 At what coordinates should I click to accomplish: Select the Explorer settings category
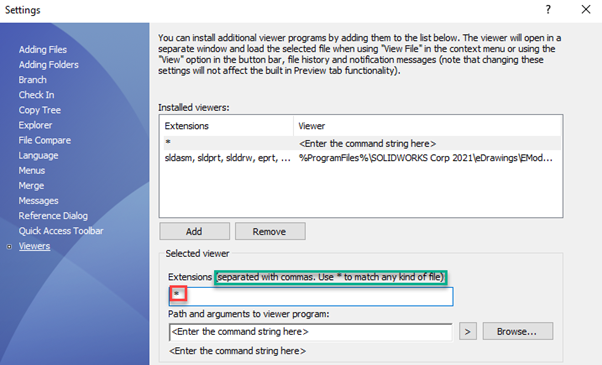point(35,125)
